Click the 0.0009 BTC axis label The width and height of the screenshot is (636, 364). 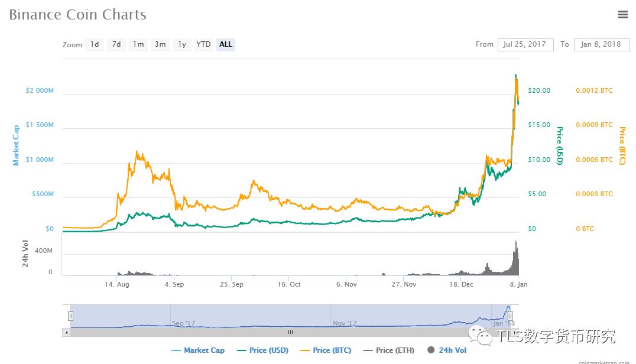594,125
